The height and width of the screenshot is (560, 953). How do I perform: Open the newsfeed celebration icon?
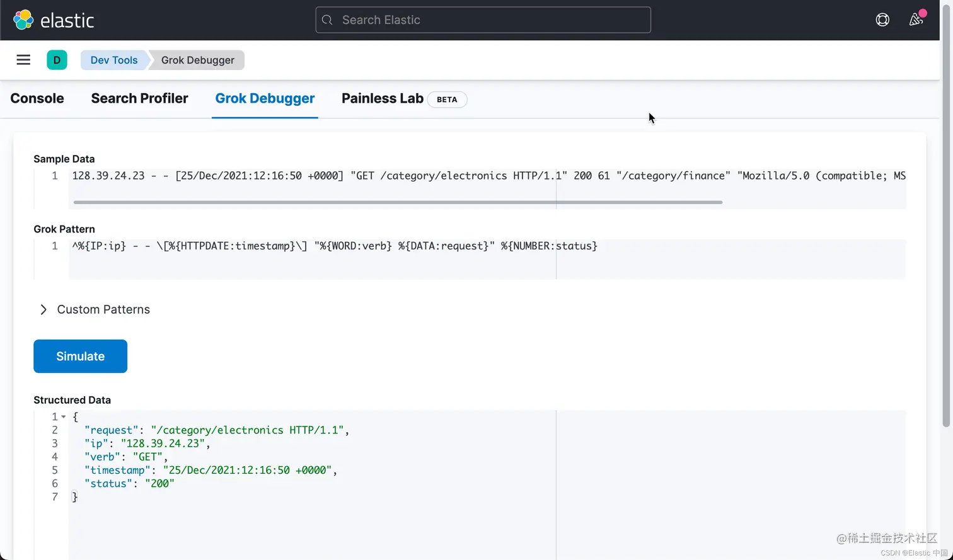coord(916,20)
